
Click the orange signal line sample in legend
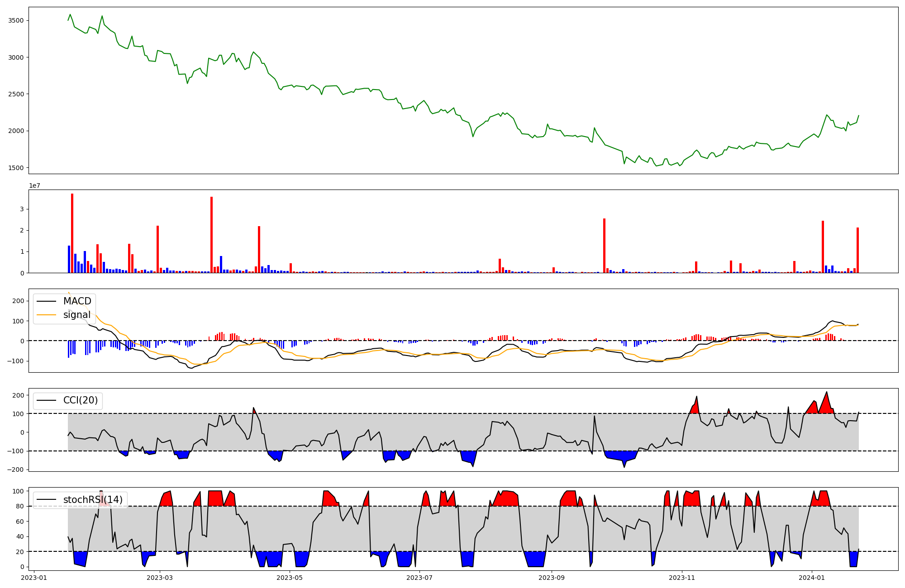(47, 315)
